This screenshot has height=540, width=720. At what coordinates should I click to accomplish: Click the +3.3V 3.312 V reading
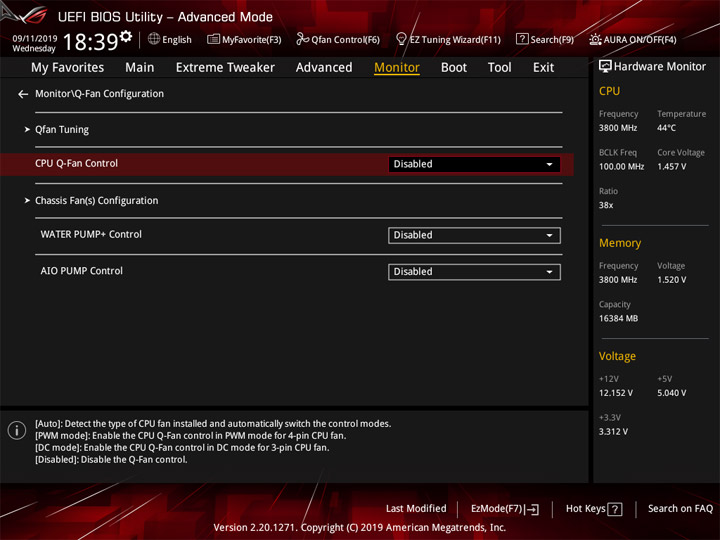click(613, 432)
